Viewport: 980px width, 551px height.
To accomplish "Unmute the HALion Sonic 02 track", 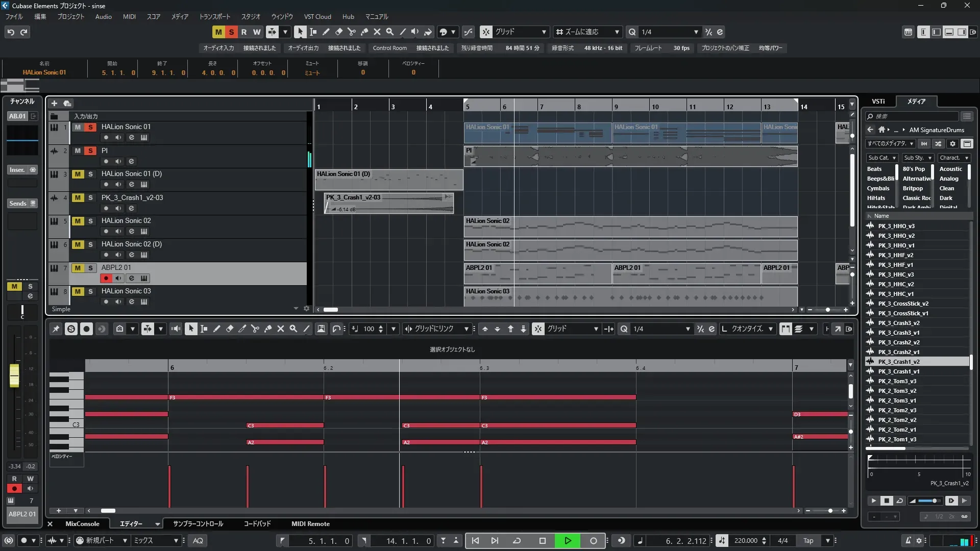I will [78, 221].
